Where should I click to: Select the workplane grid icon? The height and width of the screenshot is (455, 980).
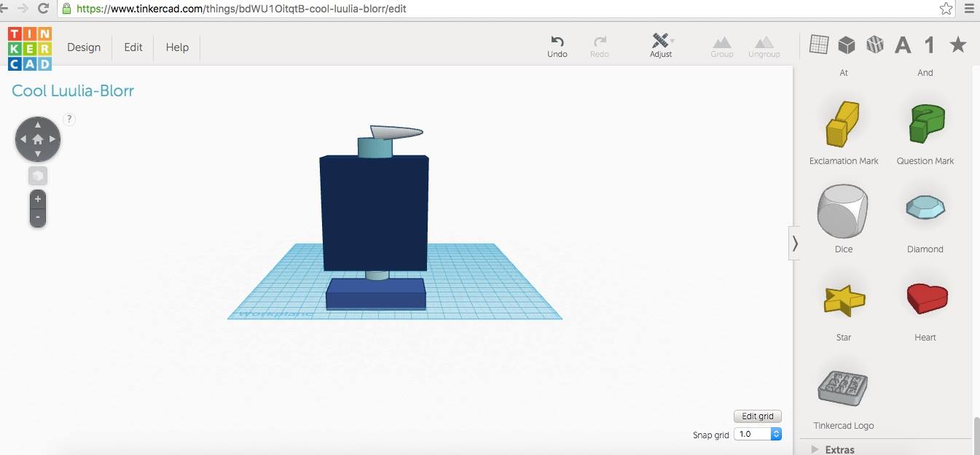(819, 45)
